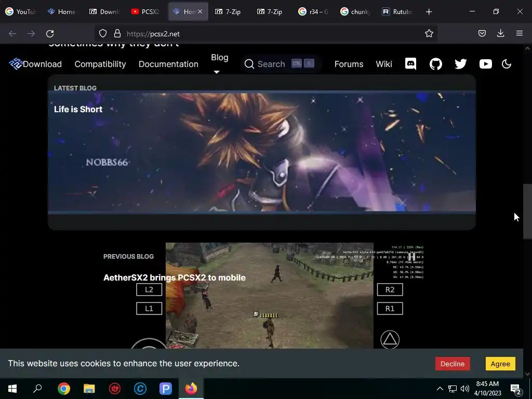Go back with the browser back arrow
This screenshot has height=399, width=532.
click(12, 34)
